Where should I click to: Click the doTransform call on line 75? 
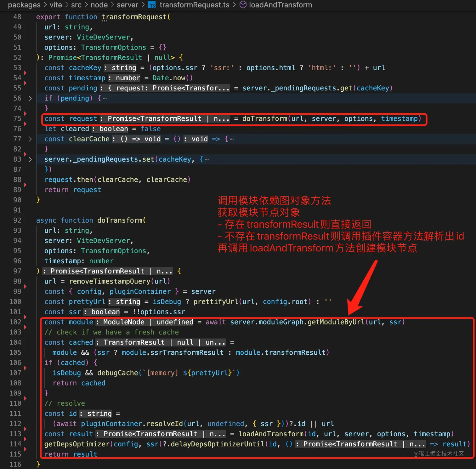[x=265, y=119]
